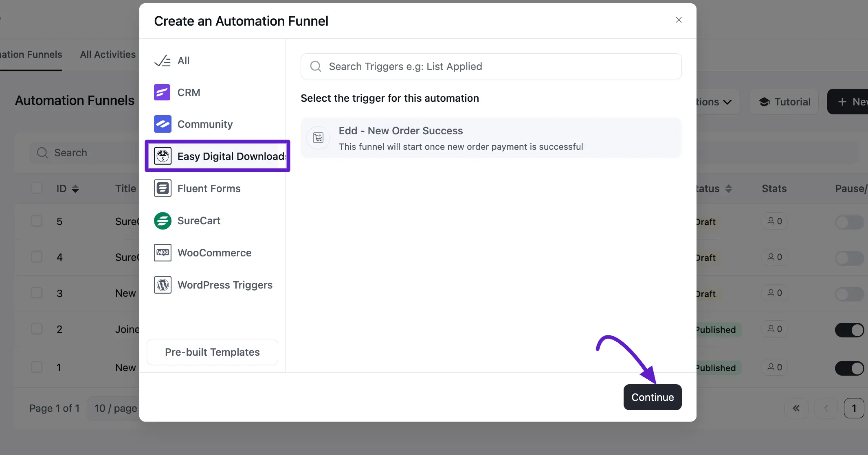
Task: Switch to the Automation Funnels tab
Action: pyautogui.click(x=31, y=55)
